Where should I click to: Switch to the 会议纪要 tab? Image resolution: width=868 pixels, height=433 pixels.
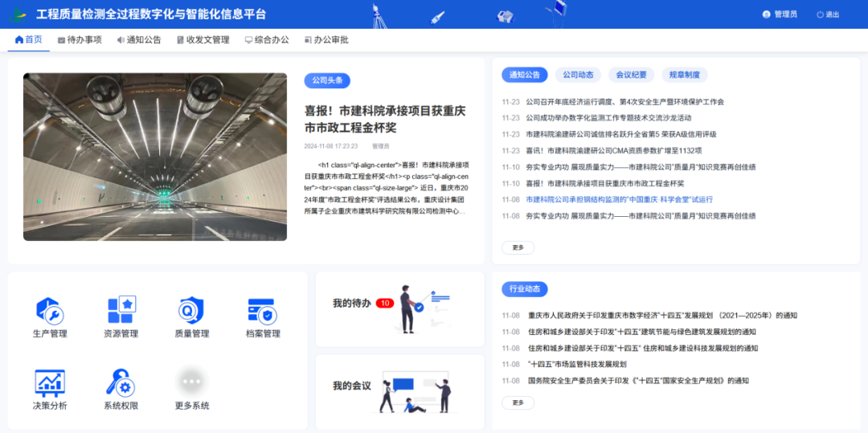[x=631, y=75]
